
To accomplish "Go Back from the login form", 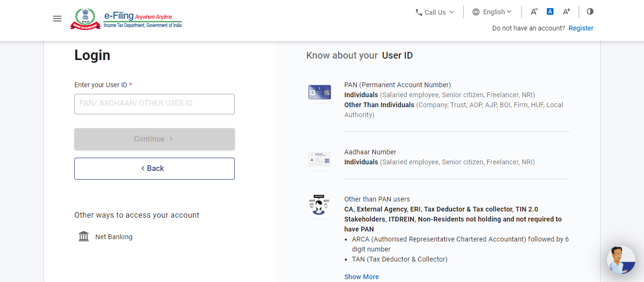I will click(x=154, y=169).
